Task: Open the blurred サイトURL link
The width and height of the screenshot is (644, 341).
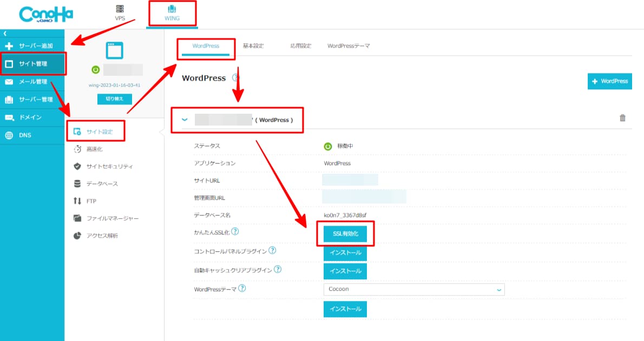Action: click(350, 180)
